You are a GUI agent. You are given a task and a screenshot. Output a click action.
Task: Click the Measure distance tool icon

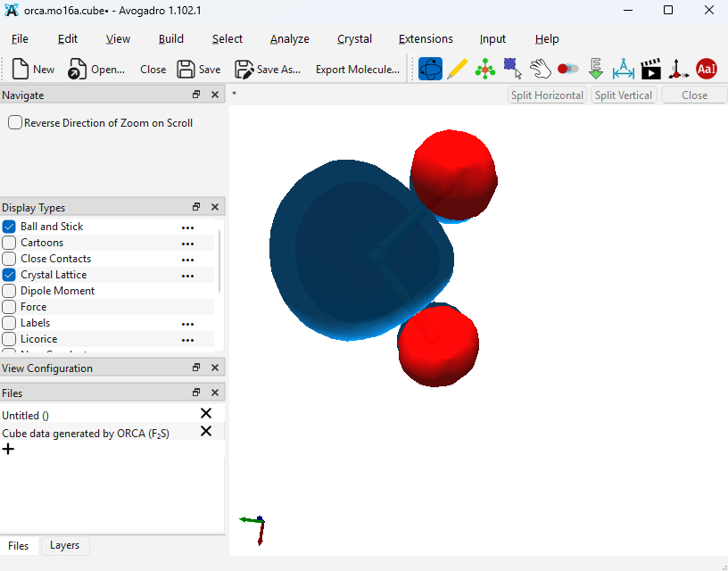click(x=623, y=69)
